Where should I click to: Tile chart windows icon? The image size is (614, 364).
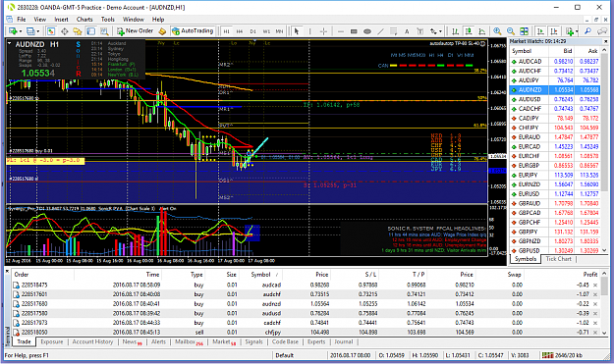pyautogui.click(x=524, y=31)
